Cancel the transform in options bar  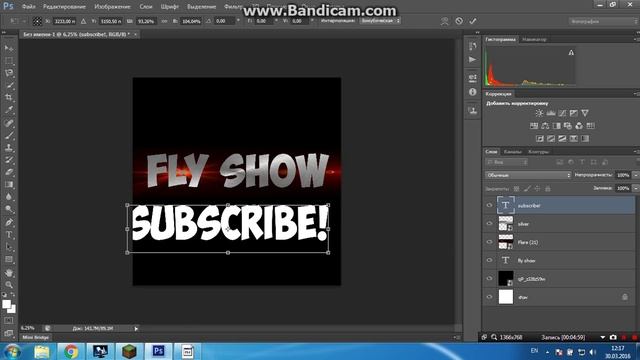[459, 21]
